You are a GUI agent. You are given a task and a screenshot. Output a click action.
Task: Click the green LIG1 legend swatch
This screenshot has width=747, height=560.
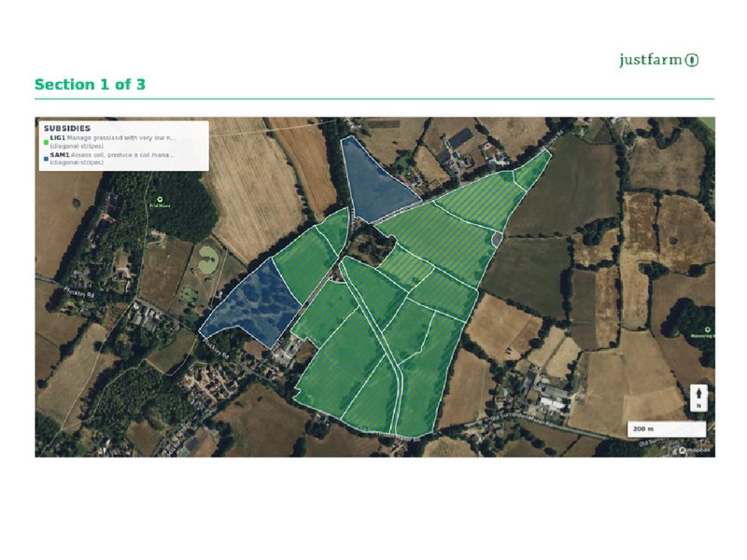click(x=45, y=138)
